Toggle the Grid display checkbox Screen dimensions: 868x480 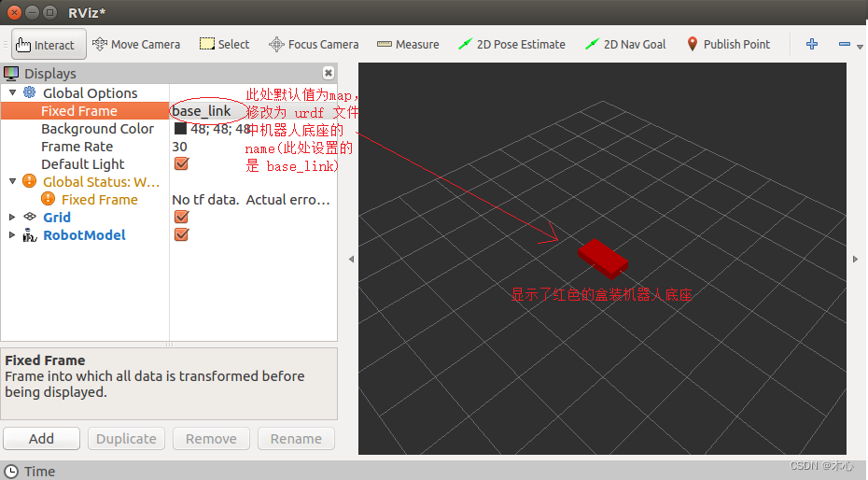[x=182, y=217]
